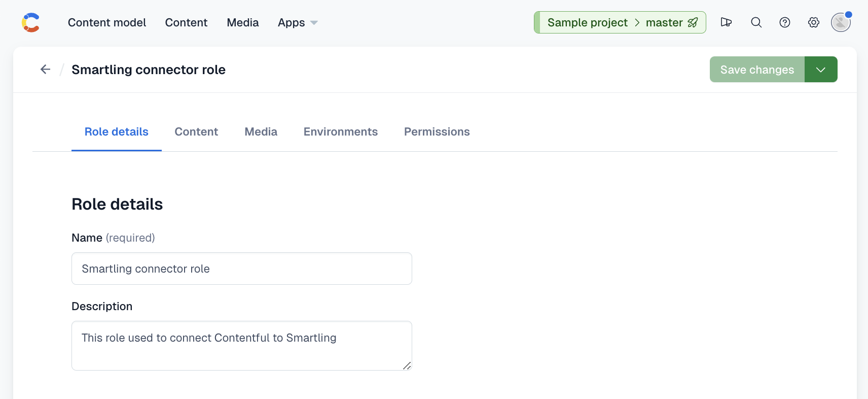Click the Smartling connector role page title

coord(149,70)
